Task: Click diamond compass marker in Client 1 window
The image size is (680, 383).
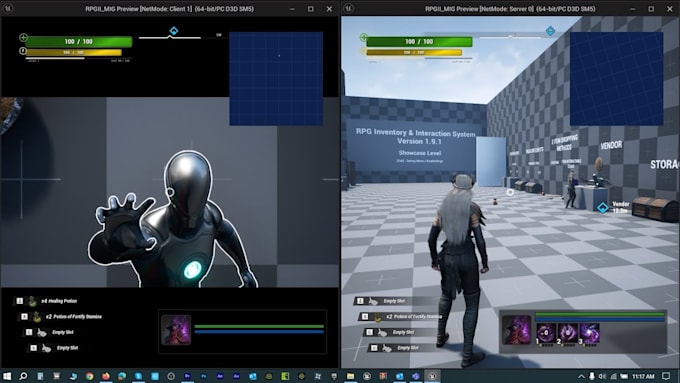Action: (173, 31)
